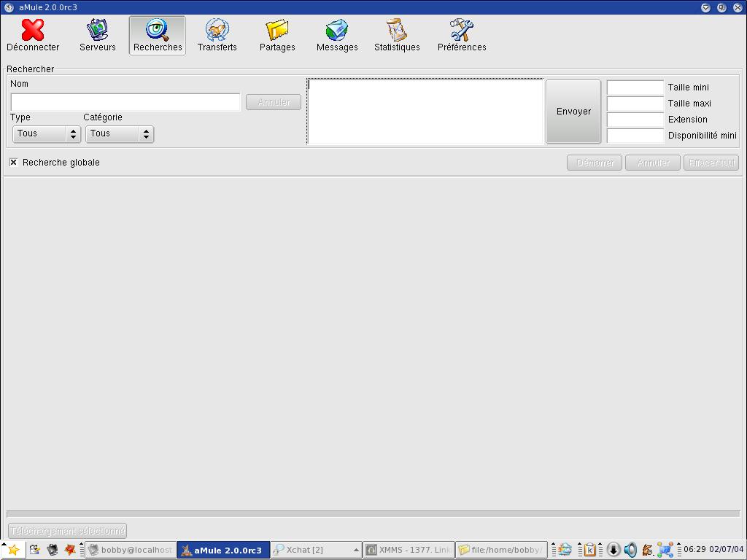The image size is (747, 560).
Task: Switch to file:/home/bobby/ taskbar window
Action: [x=501, y=550]
